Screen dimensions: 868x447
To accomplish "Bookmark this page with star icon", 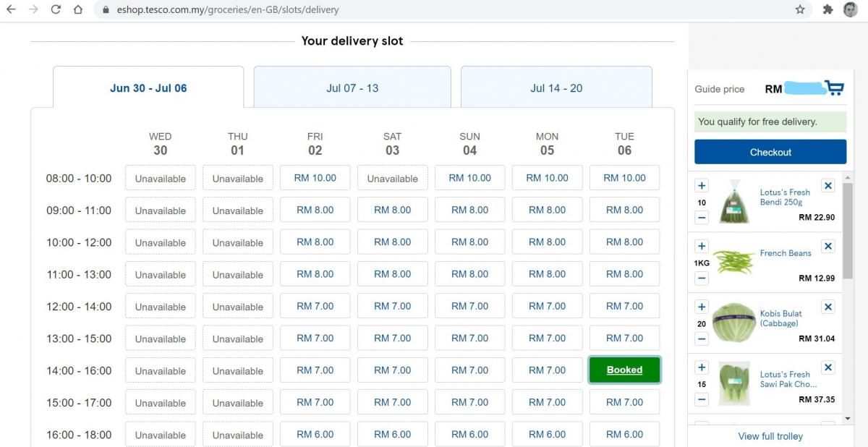I will (800, 10).
